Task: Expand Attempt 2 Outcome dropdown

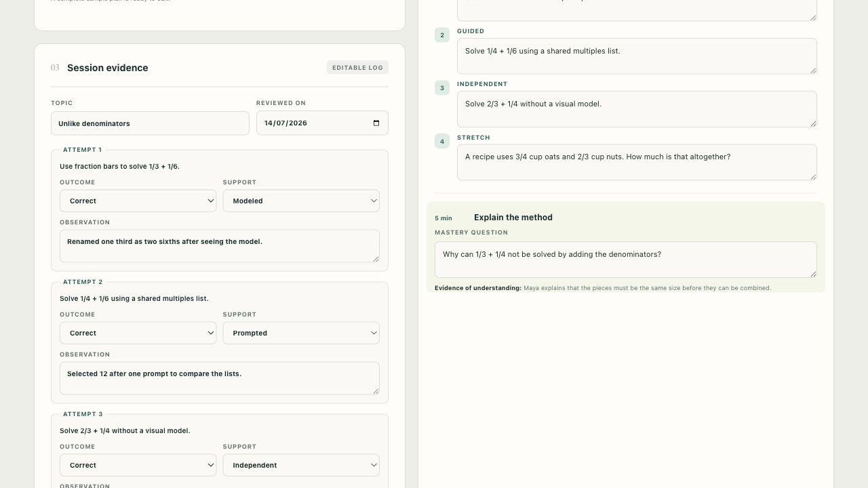Action: [x=138, y=333]
